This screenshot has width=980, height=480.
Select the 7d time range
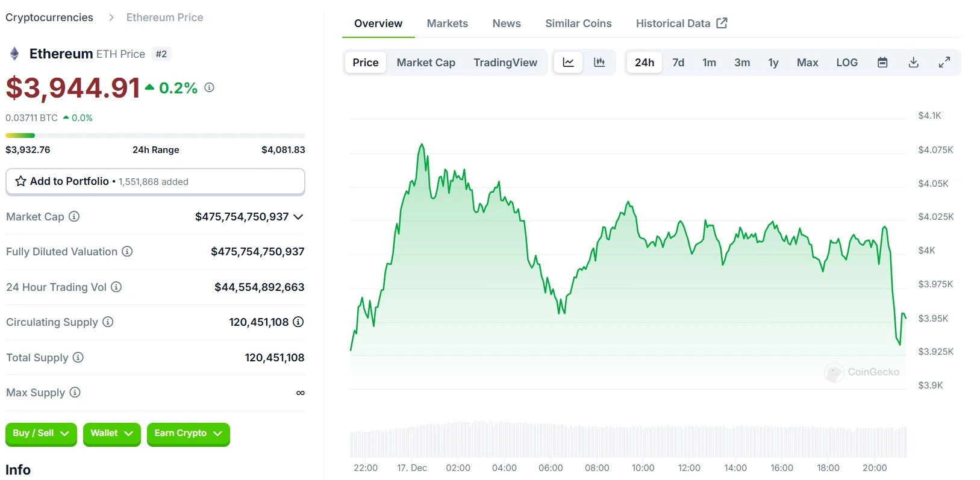pyautogui.click(x=678, y=63)
